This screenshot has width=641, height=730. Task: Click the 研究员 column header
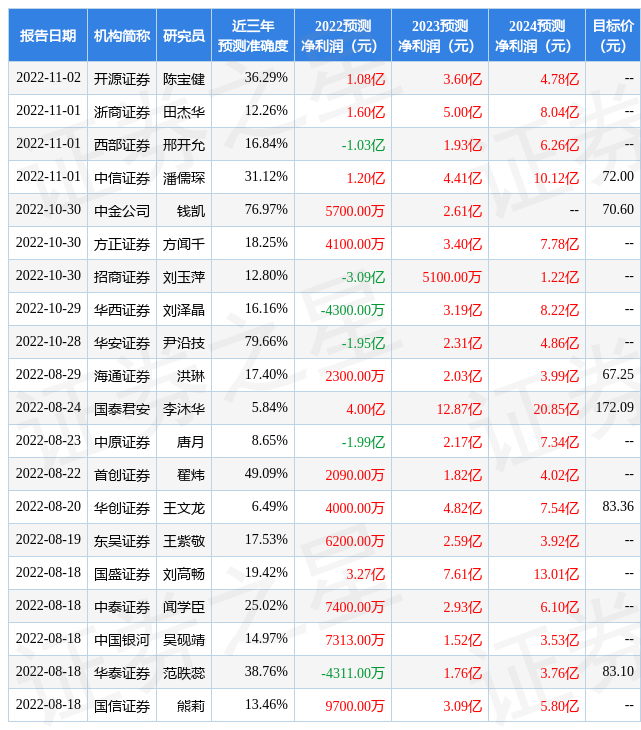[x=184, y=35]
